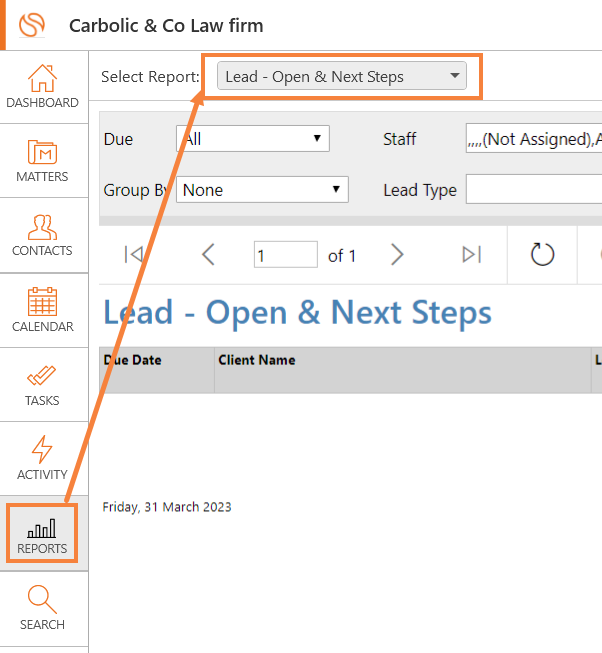Open the Select Report dropdown

(342, 76)
